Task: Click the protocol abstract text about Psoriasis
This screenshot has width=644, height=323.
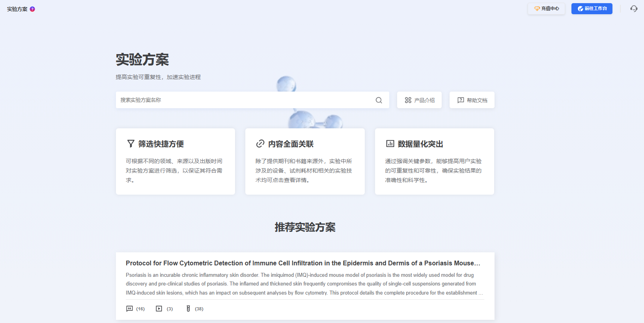Action: [x=304, y=284]
